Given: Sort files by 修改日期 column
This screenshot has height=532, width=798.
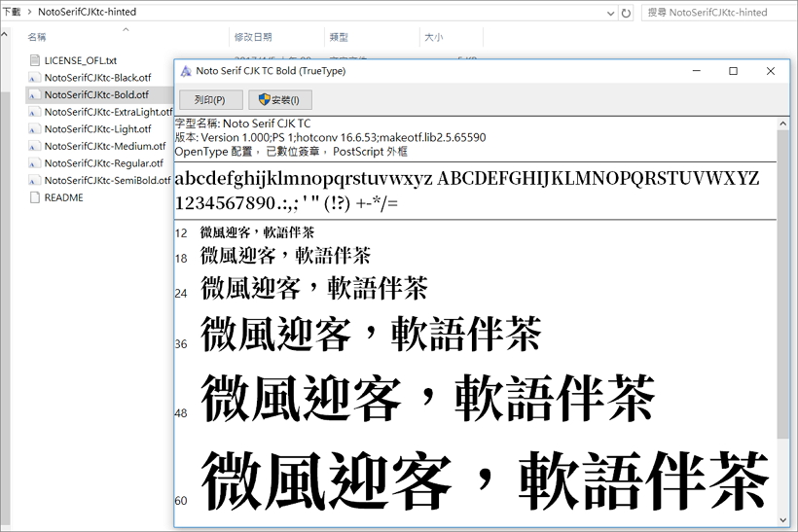Looking at the screenshot, I should [x=253, y=37].
